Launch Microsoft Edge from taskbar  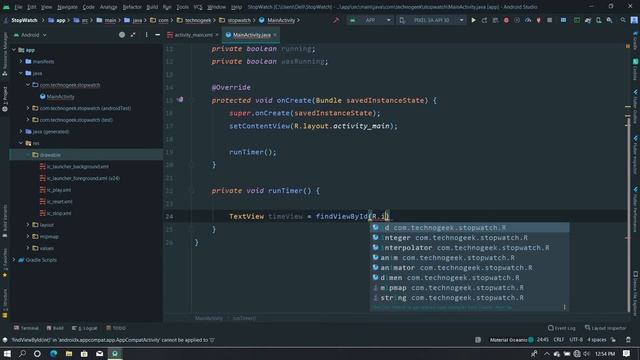click(53, 353)
